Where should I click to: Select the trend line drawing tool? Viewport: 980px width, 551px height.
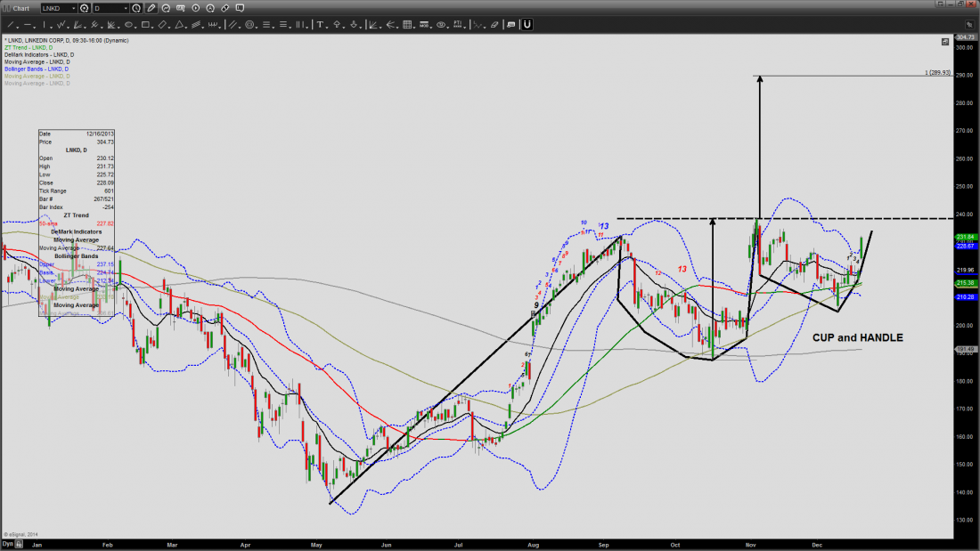(x=8, y=24)
